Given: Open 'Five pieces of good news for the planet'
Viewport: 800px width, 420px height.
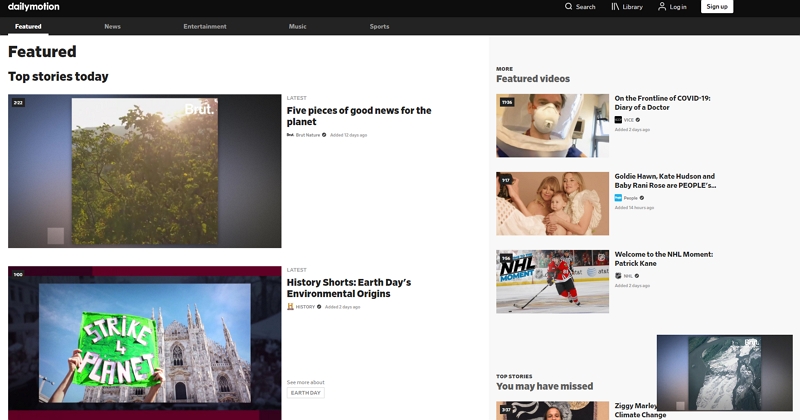Looking at the screenshot, I should [x=359, y=116].
